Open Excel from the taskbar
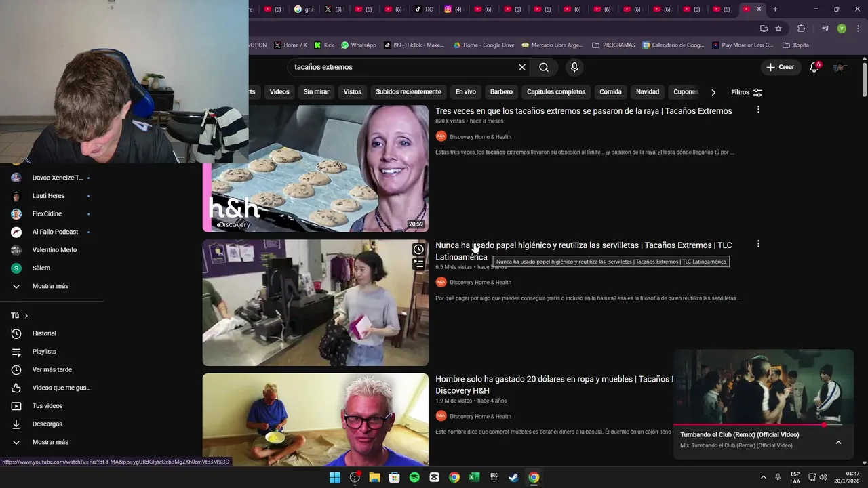Screen dimensions: 868x488 point(474,477)
